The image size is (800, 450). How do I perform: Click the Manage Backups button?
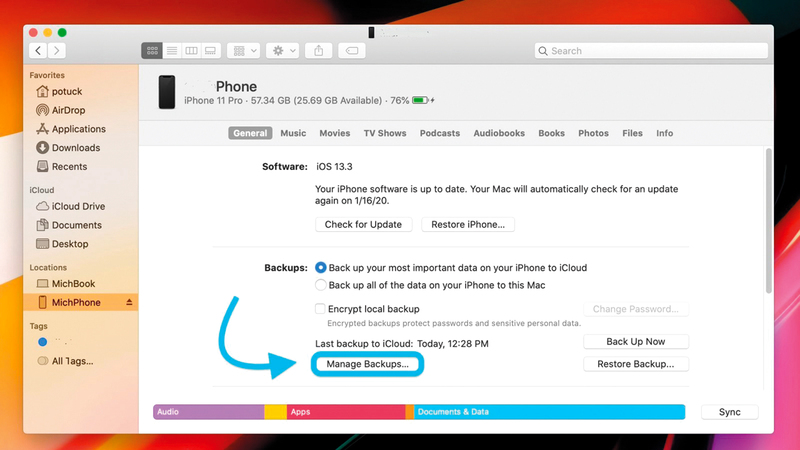pos(367,365)
